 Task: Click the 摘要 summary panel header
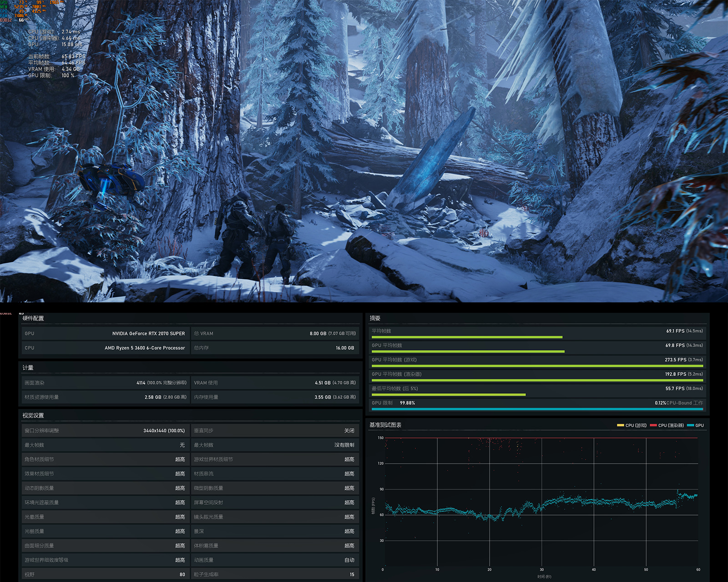375,318
